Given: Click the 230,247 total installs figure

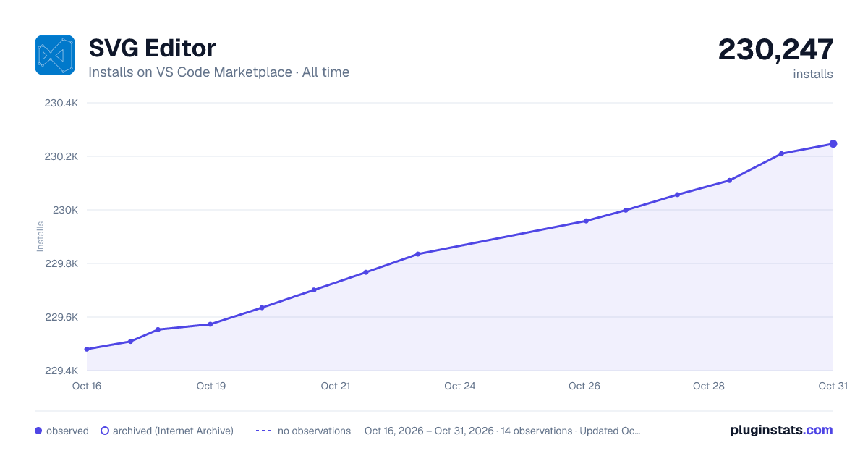Looking at the screenshot, I should [775, 49].
